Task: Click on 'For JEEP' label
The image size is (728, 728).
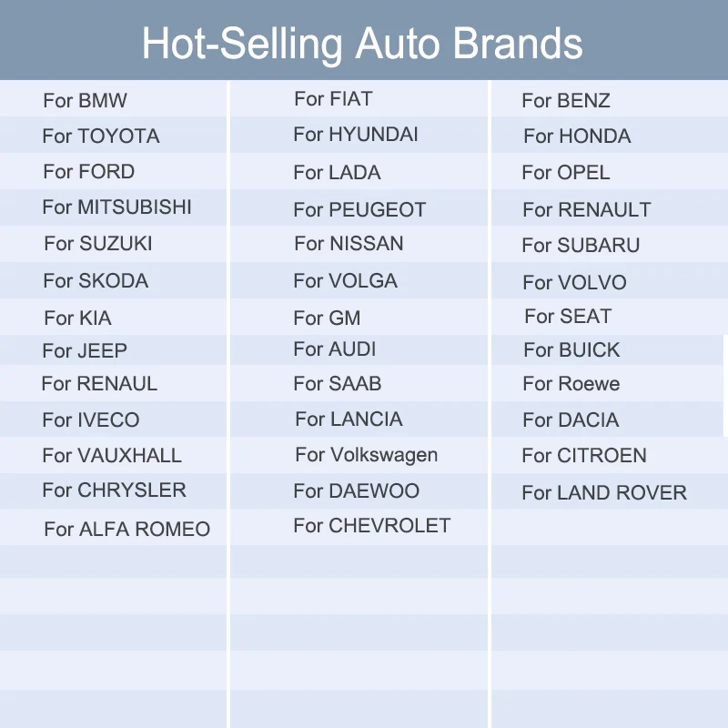Action: click(85, 350)
